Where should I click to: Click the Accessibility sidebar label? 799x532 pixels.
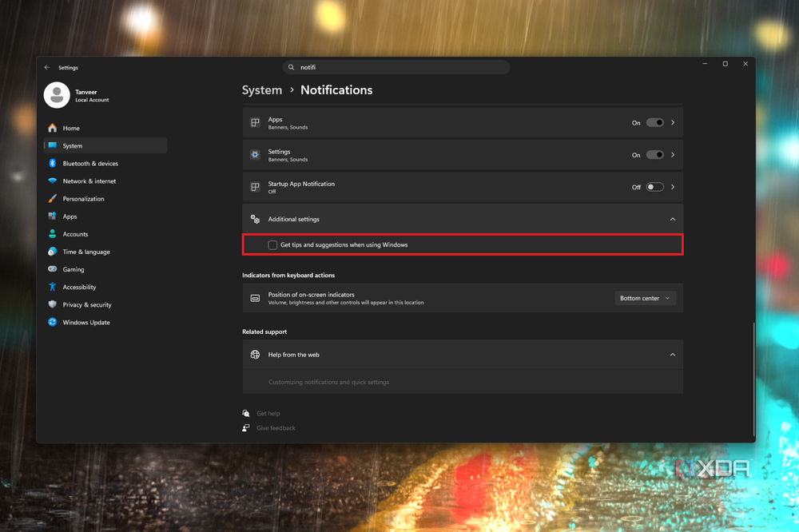tap(79, 287)
